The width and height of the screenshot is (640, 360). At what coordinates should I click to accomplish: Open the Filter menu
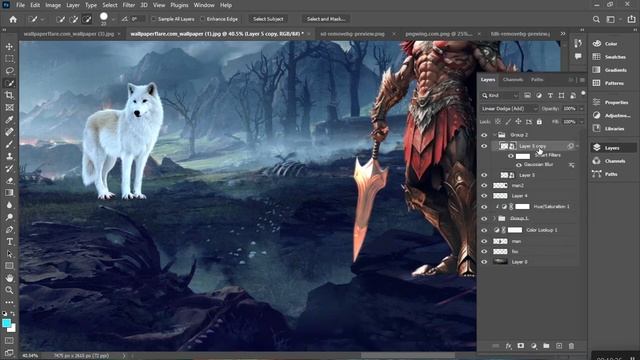pyautogui.click(x=129, y=5)
